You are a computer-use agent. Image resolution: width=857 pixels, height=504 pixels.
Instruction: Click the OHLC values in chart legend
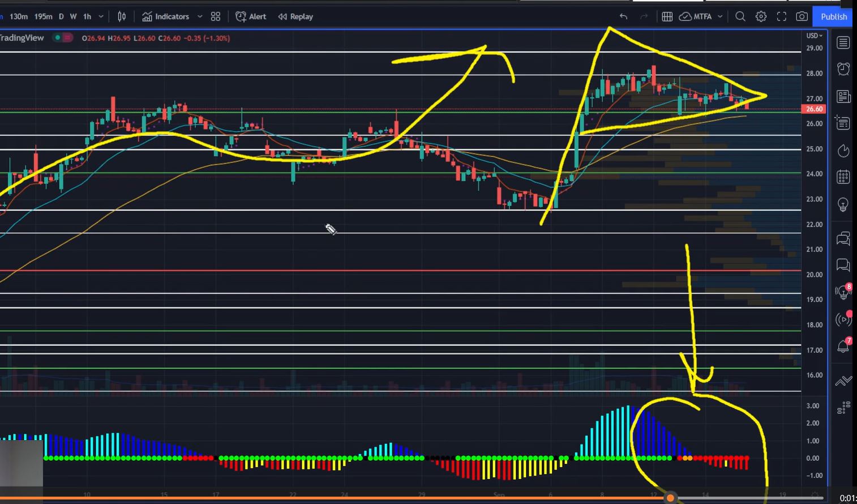tap(156, 38)
